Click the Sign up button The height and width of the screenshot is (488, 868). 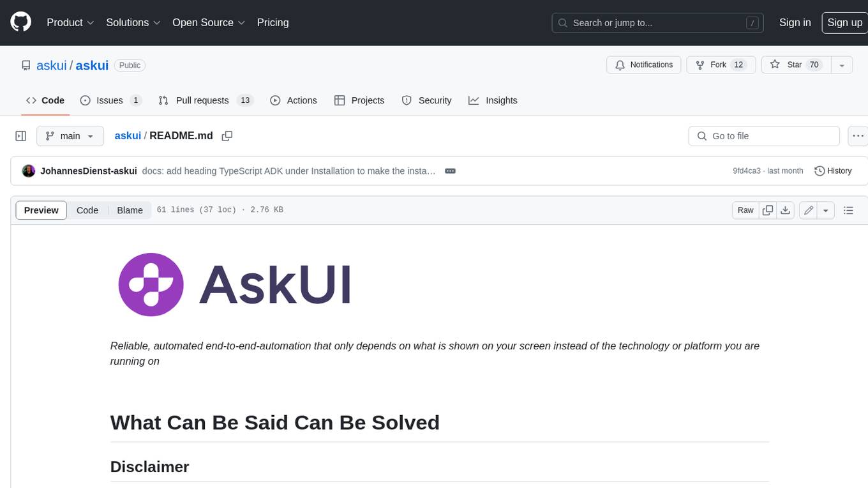pyautogui.click(x=844, y=22)
